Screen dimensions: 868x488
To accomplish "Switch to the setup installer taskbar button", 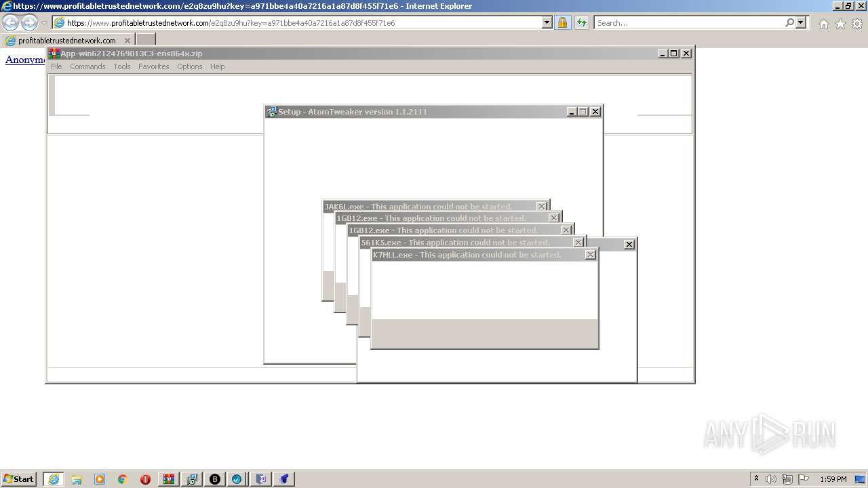I will click(192, 479).
